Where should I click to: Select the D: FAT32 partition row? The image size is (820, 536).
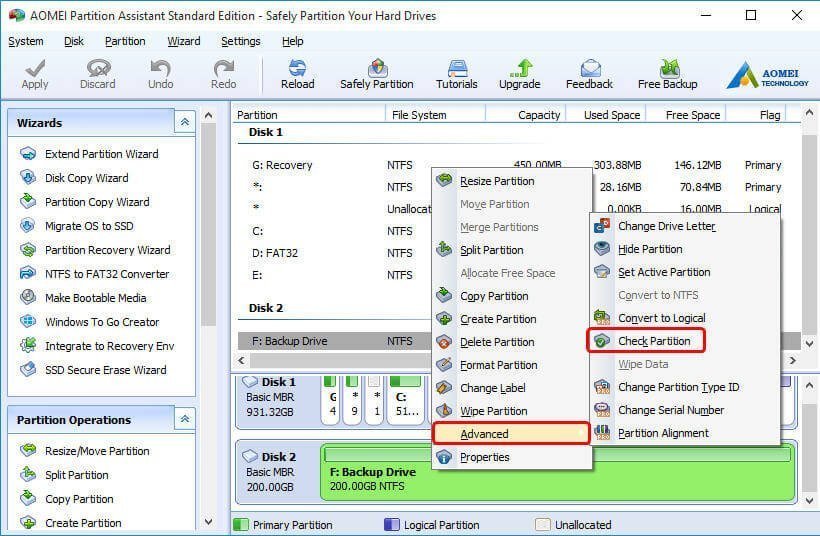(x=335, y=253)
